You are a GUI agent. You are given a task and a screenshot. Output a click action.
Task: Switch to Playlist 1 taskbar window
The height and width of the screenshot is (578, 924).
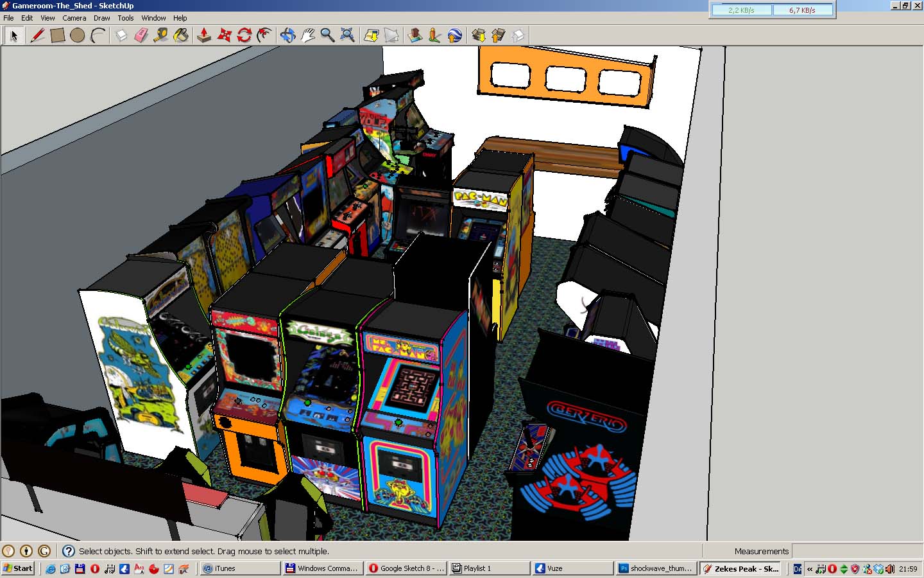pos(490,568)
